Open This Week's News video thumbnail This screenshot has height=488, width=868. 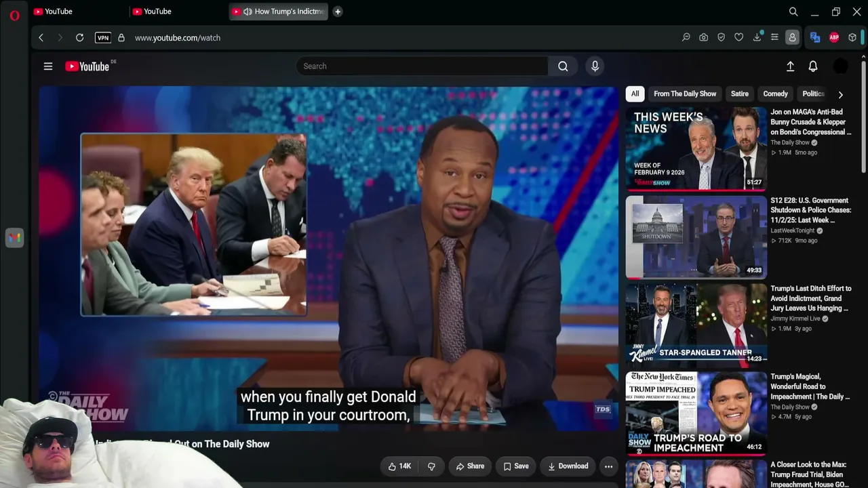click(696, 148)
